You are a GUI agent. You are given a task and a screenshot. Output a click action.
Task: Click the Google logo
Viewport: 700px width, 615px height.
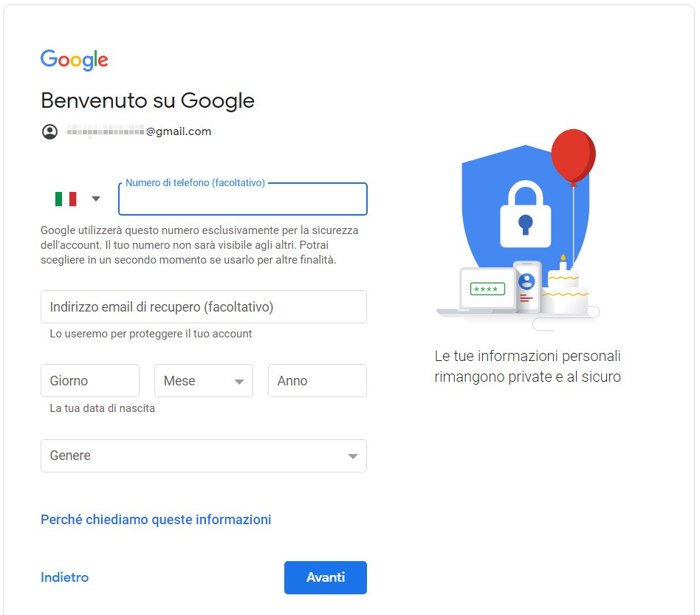pos(74,59)
